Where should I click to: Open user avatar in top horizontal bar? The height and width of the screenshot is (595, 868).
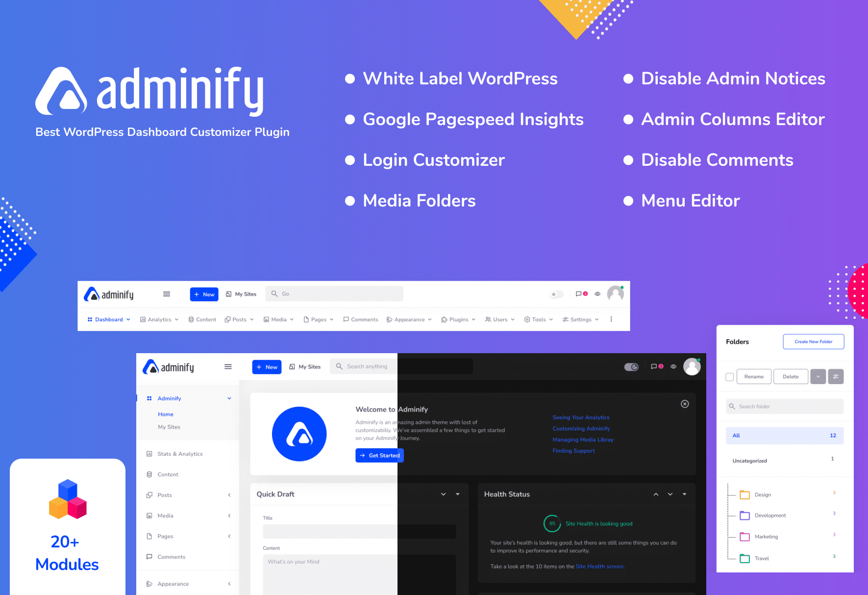[616, 294]
